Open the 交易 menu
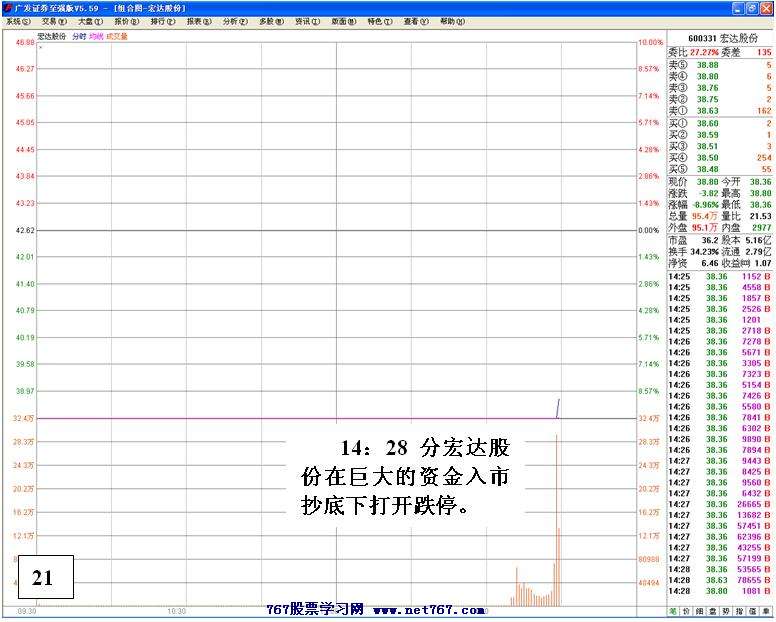776x622 pixels. click(x=54, y=22)
